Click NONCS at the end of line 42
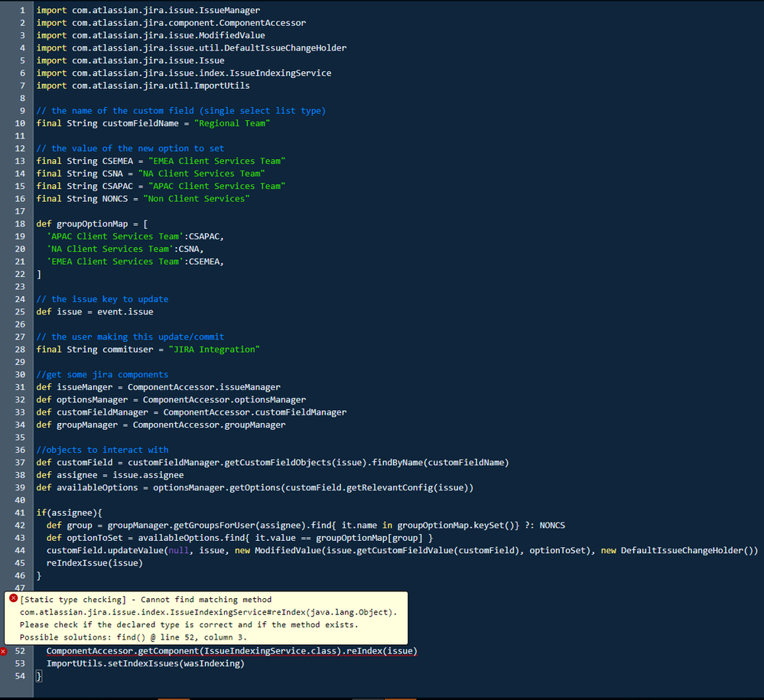 click(x=552, y=526)
